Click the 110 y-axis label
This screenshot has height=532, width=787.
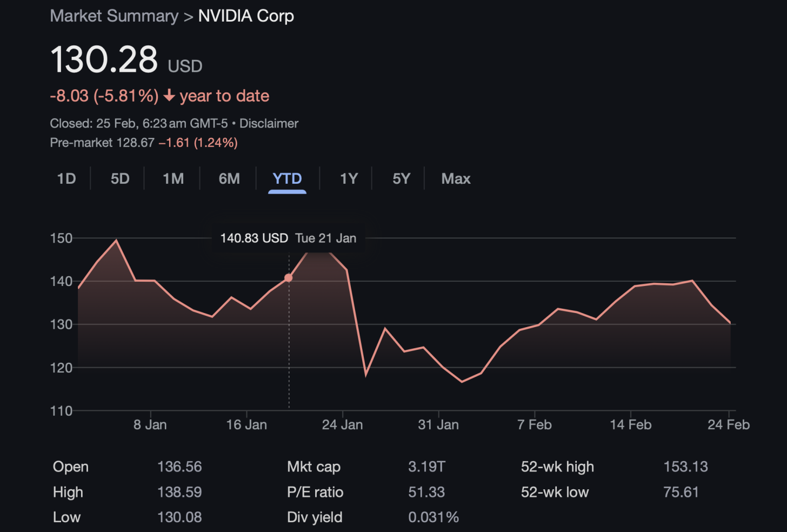click(61, 411)
